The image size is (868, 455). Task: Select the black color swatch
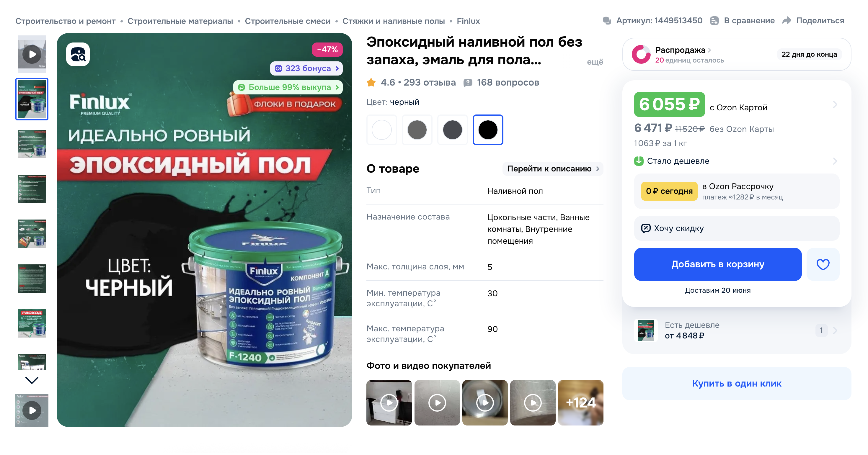(487, 130)
